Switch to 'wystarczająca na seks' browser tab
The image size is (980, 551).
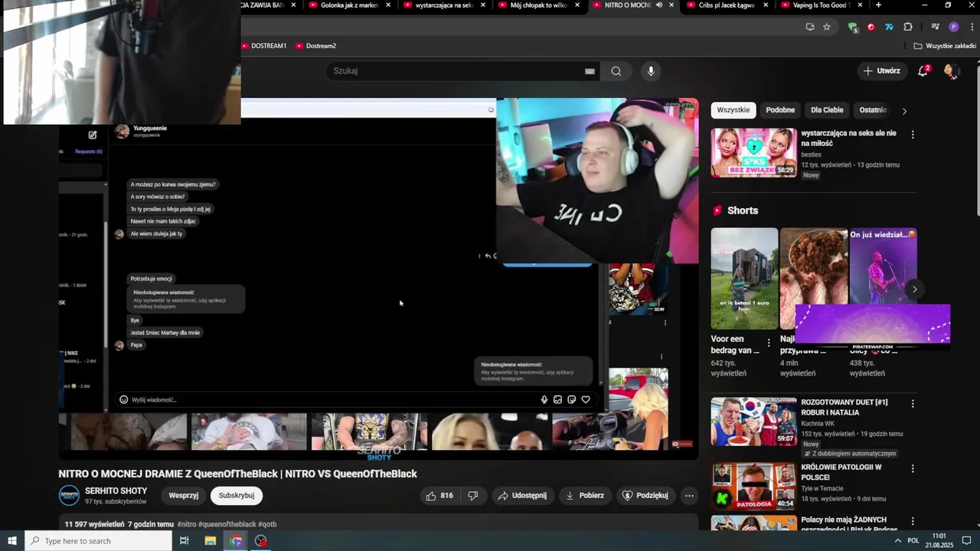coord(444,5)
